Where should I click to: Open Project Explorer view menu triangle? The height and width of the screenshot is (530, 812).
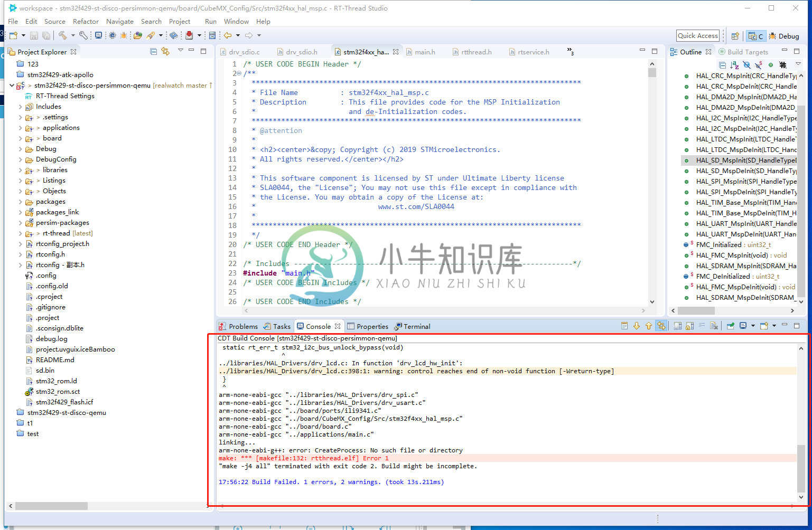click(180, 51)
